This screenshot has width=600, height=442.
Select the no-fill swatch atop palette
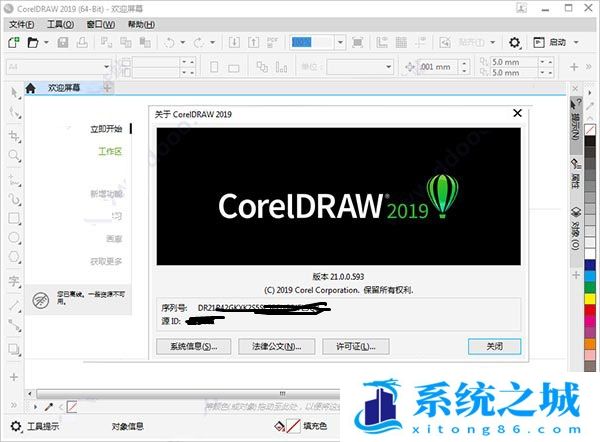(590, 130)
